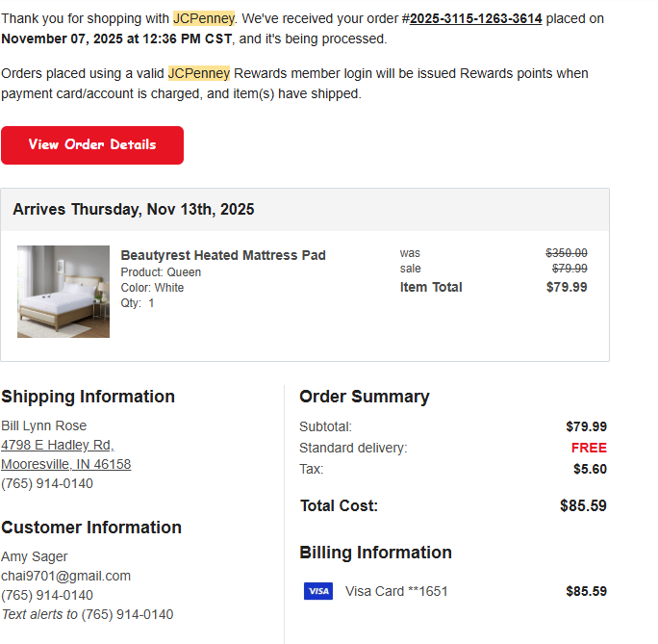
Task: Click the Item Total $79.99 amount
Action: click(567, 287)
